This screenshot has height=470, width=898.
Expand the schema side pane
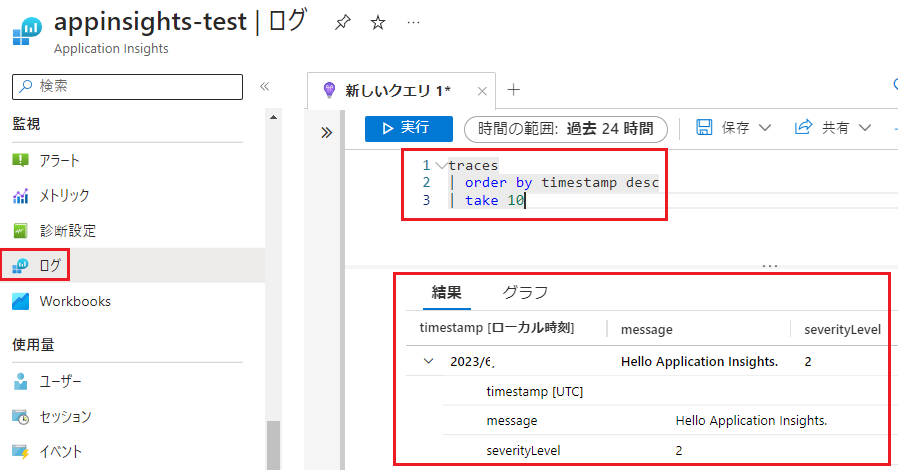(326, 133)
